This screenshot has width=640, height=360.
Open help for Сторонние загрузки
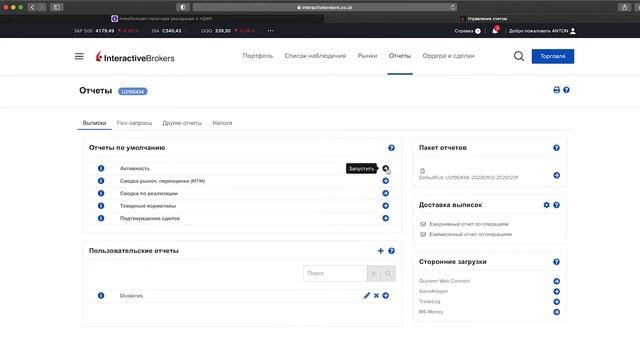click(x=556, y=262)
